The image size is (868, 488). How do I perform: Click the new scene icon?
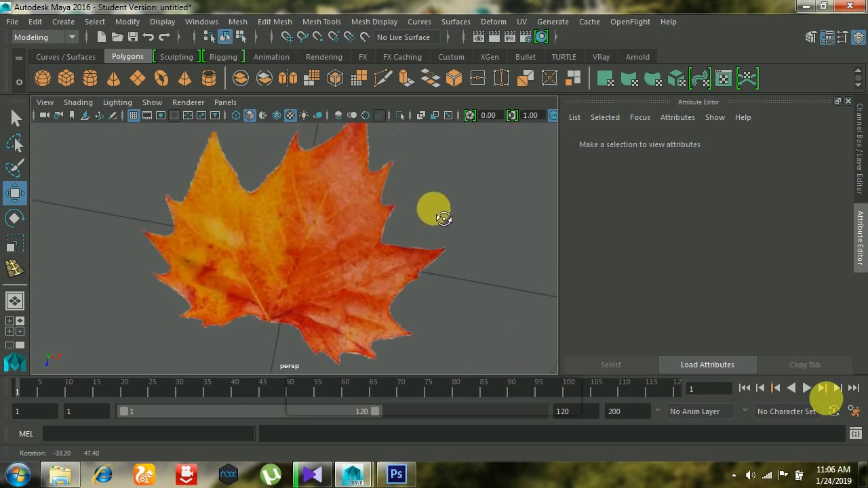pos(102,37)
